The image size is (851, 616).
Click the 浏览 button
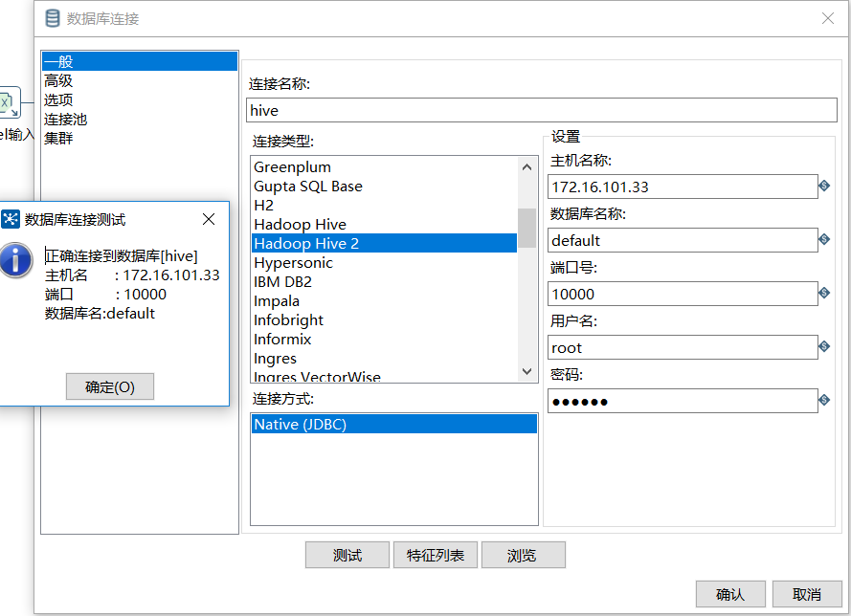[523, 555]
